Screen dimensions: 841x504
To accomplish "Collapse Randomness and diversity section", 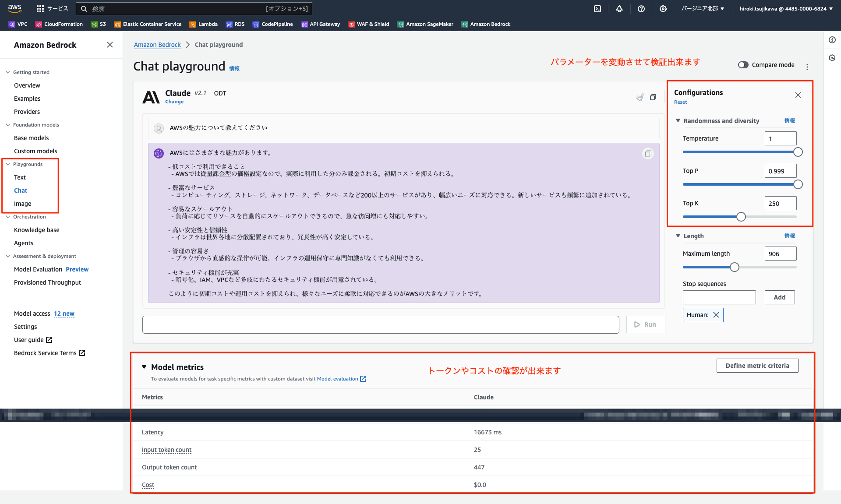I will [678, 120].
